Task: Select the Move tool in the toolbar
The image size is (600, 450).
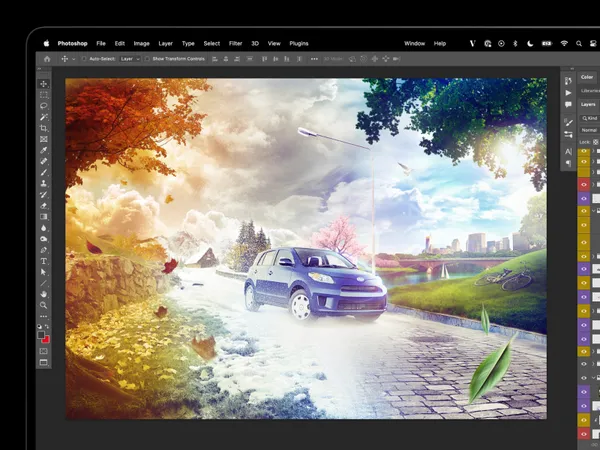Action: click(x=44, y=83)
